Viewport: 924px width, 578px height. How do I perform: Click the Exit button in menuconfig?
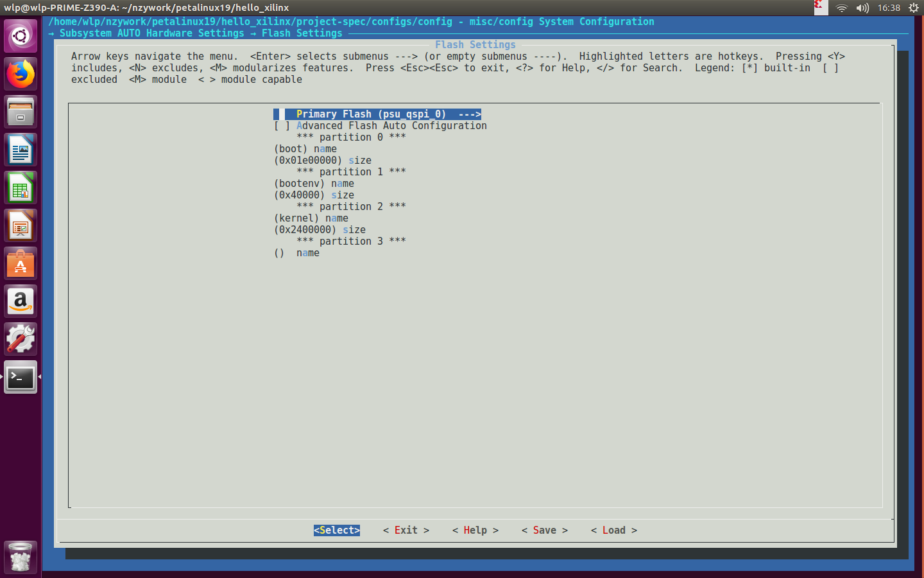pyautogui.click(x=406, y=530)
